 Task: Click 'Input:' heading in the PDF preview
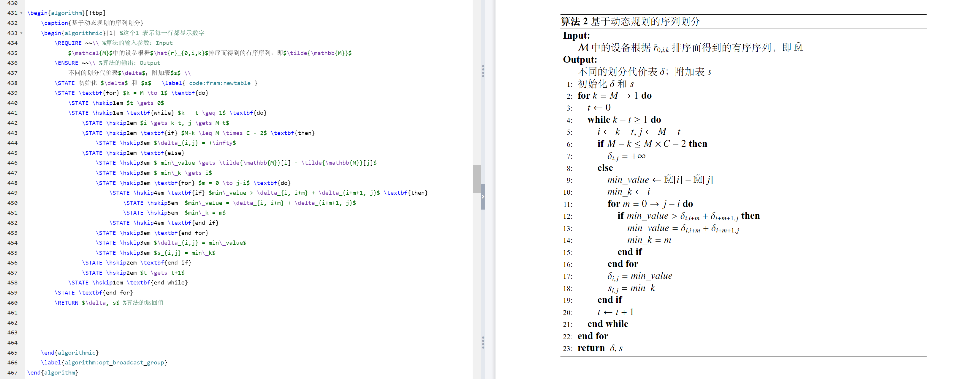(576, 35)
